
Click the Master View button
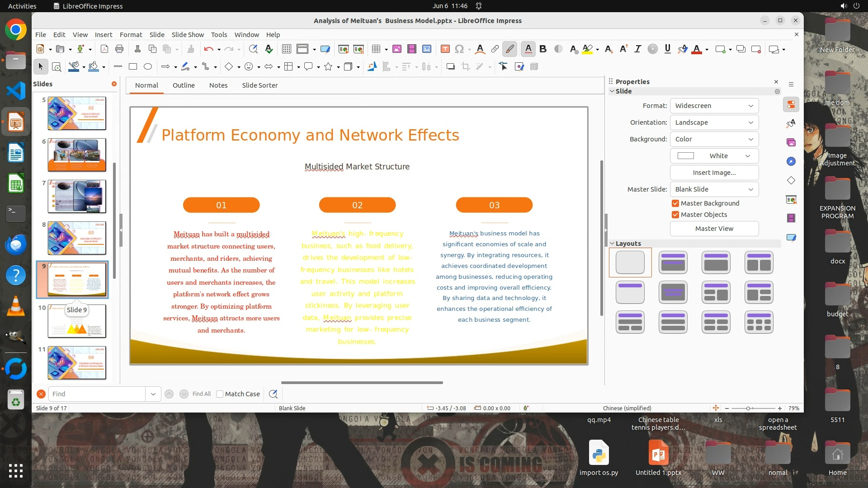(714, 229)
